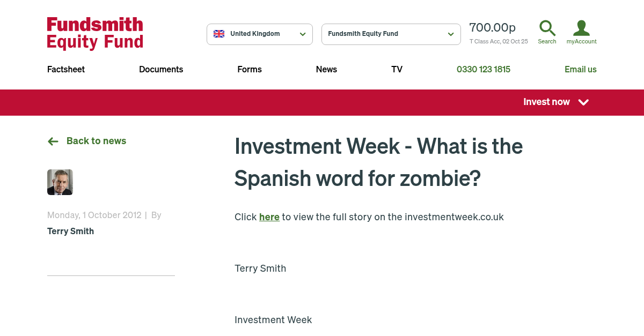Image resolution: width=644 pixels, height=336 pixels.
Task: Open the TV navigation item
Action: pyautogui.click(x=397, y=69)
